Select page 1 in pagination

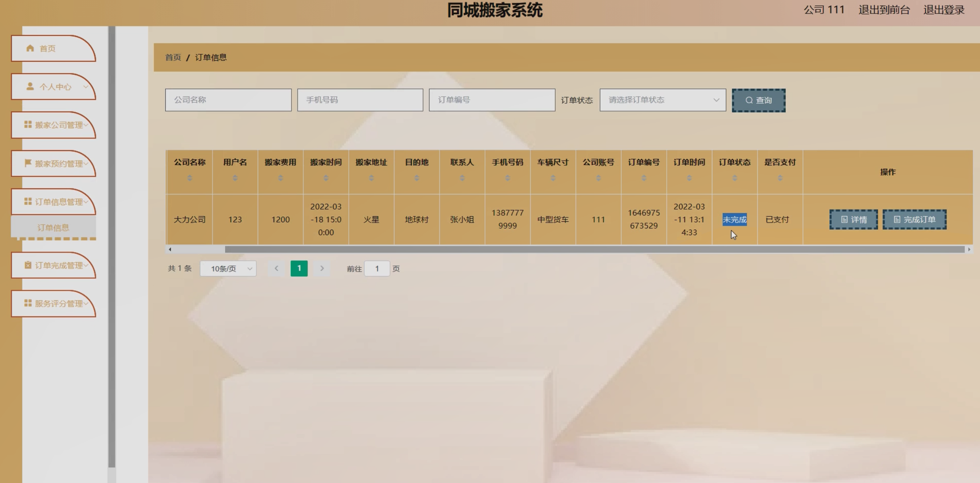click(299, 269)
